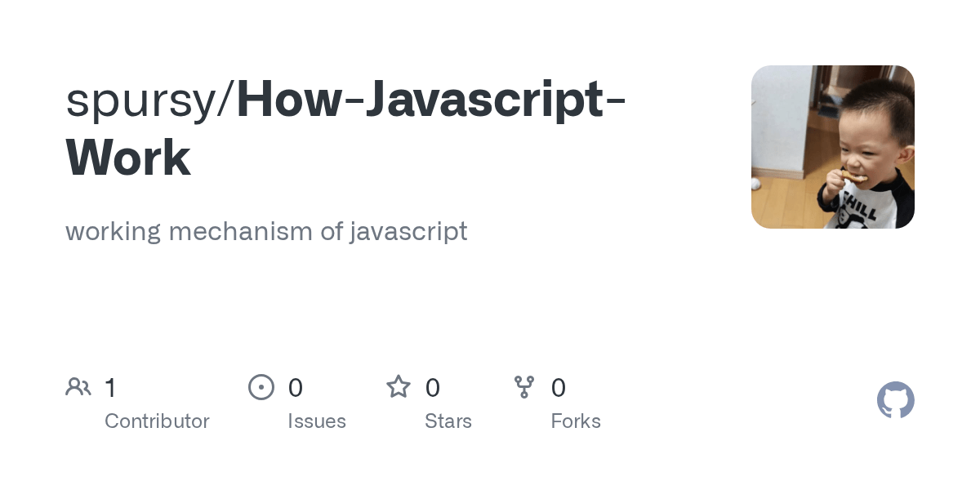
Task: Click the star outline icon
Action: click(x=399, y=386)
